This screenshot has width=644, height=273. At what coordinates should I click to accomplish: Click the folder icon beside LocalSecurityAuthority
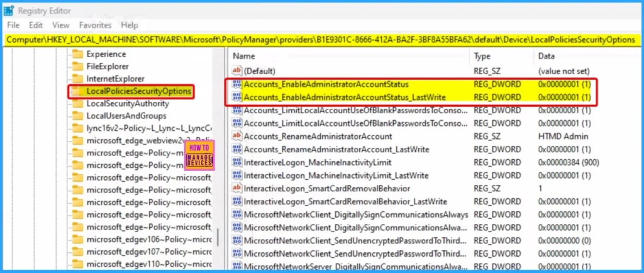pos(77,103)
